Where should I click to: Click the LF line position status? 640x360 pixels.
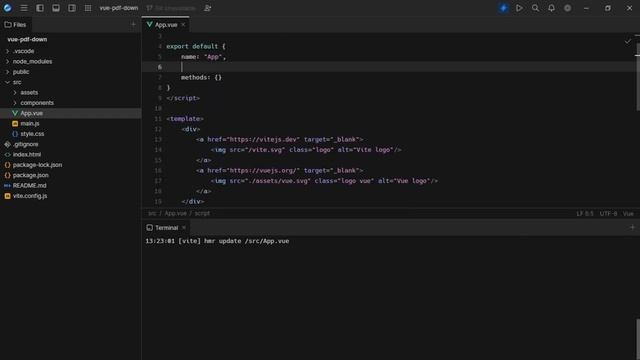click(x=584, y=214)
